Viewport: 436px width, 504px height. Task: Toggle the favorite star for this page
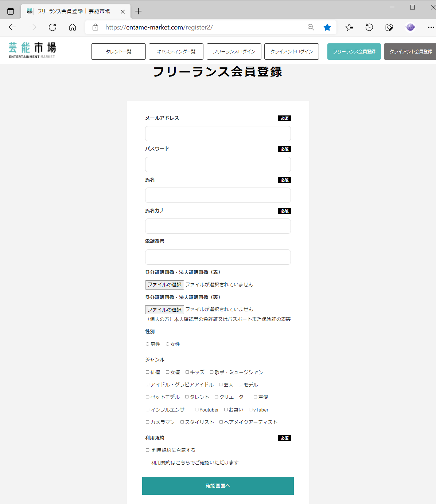pos(327,27)
